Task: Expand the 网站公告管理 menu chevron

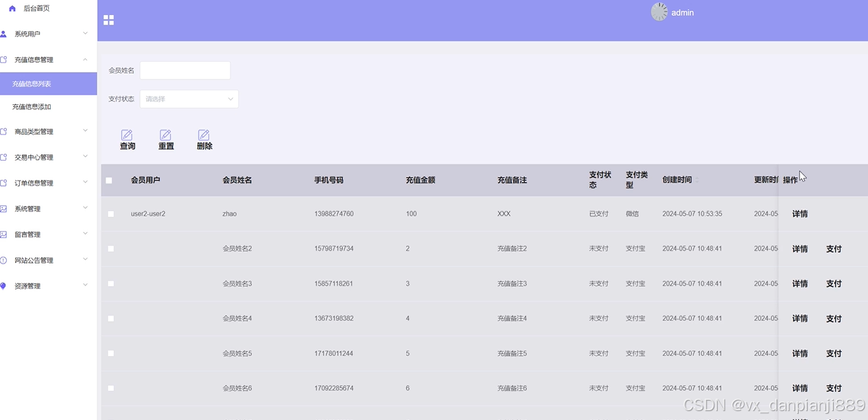Action: [x=85, y=259]
